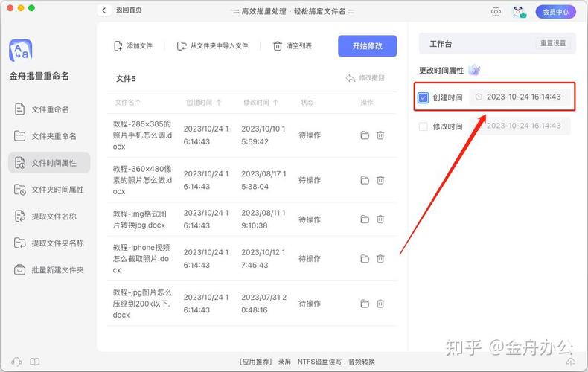This screenshot has height=372, width=588.
Task: Sort by 修改时间 column header
Action: (x=261, y=103)
